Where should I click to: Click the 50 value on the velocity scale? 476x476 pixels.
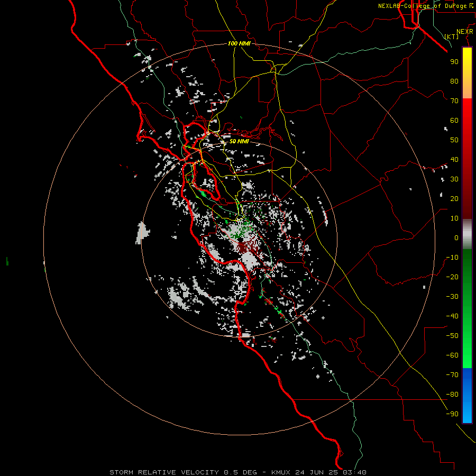(x=454, y=140)
